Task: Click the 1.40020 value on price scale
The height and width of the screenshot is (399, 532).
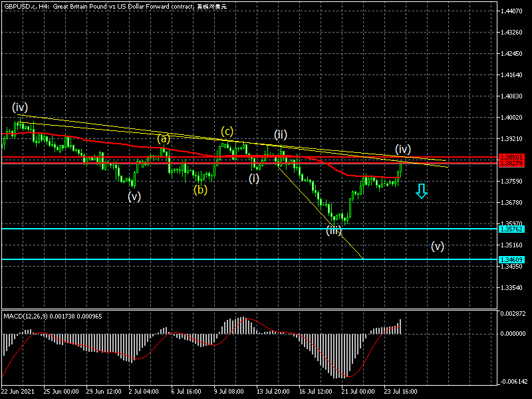Action: [x=513, y=117]
